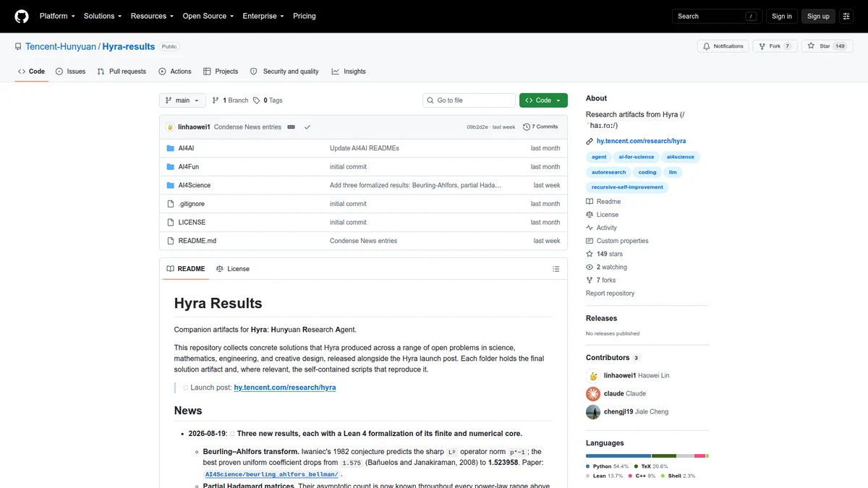Switch to the Projects tab
Image resolution: width=868 pixels, height=488 pixels.
point(221,72)
